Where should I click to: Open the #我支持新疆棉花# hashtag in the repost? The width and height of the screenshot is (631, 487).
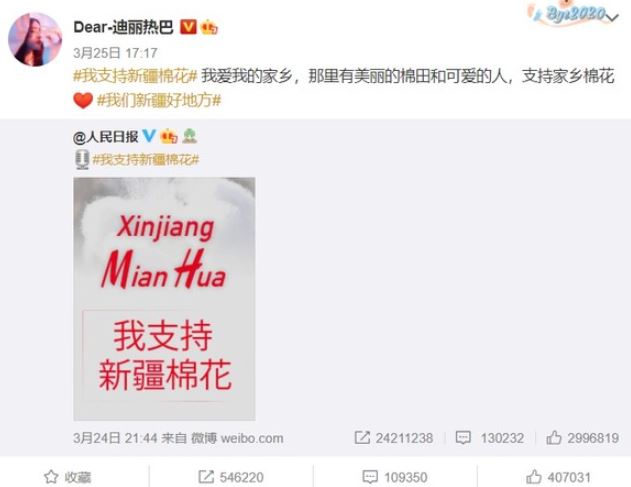point(146,160)
